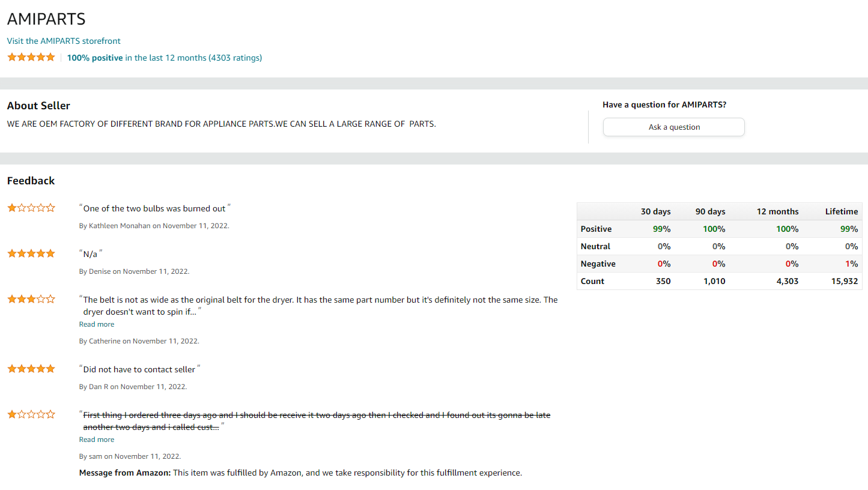This screenshot has height=490, width=868.
Task: Click the seller's five-star rating icon under AMIPARTS
Action: pyautogui.click(x=31, y=58)
